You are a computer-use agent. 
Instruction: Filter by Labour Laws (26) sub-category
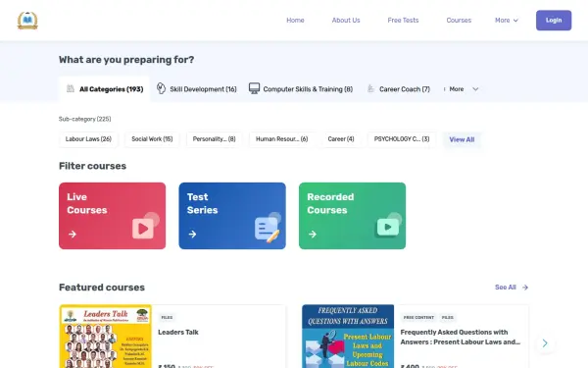88,139
